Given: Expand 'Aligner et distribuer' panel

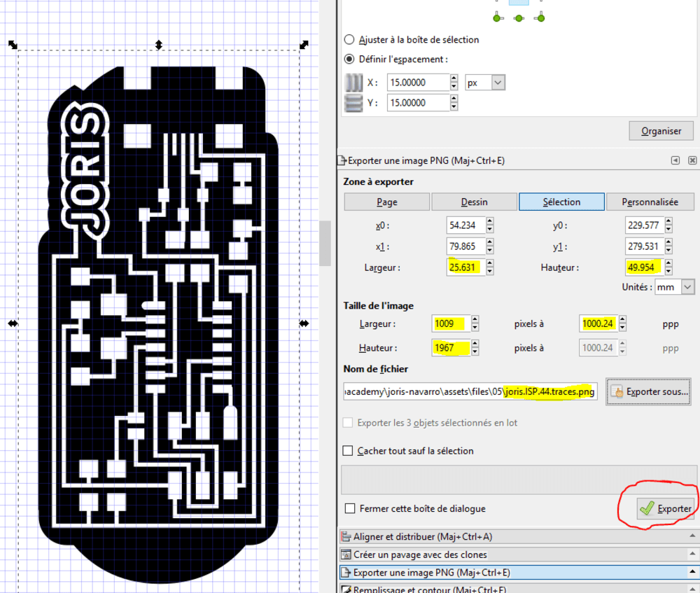Looking at the screenshot, I should click(x=517, y=536).
